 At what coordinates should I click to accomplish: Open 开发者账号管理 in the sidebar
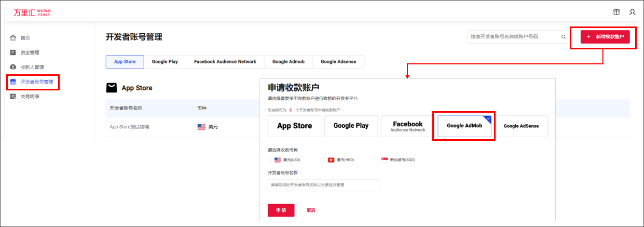click(37, 82)
